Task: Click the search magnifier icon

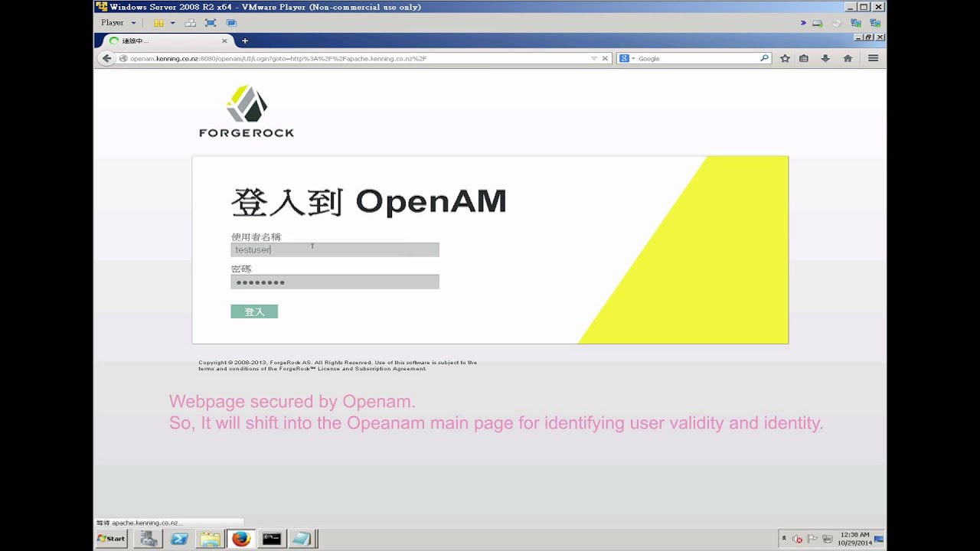Action: coord(764,58)
